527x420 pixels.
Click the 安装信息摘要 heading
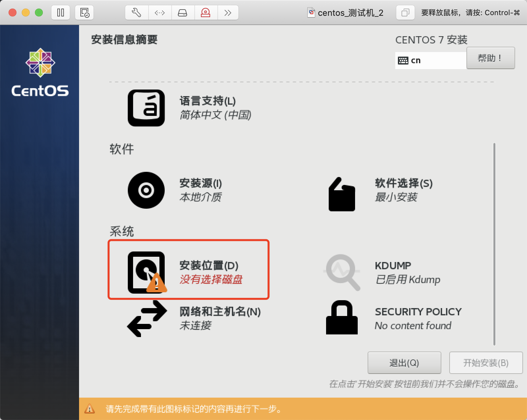click(124, 39)
